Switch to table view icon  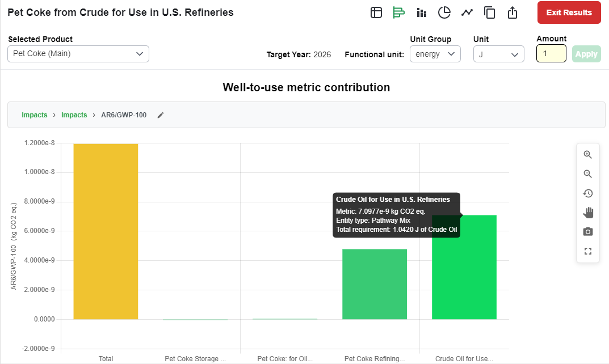[376, 12]
